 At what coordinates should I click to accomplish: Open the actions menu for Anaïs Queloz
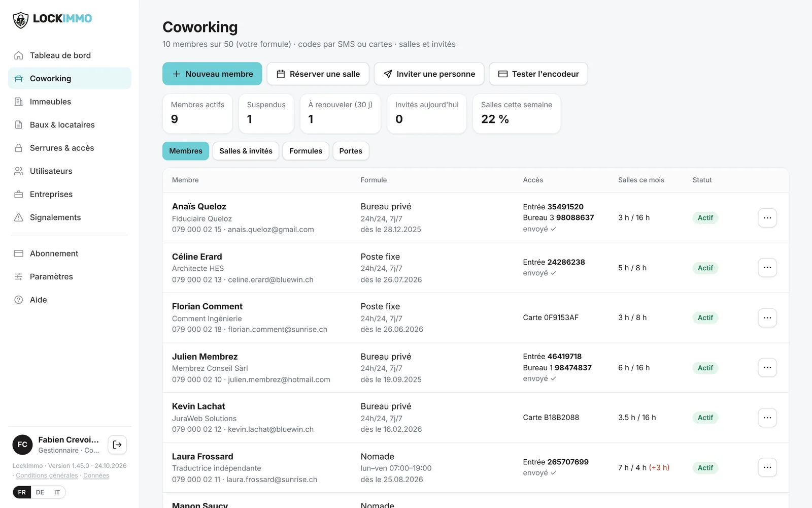(767, 217)
